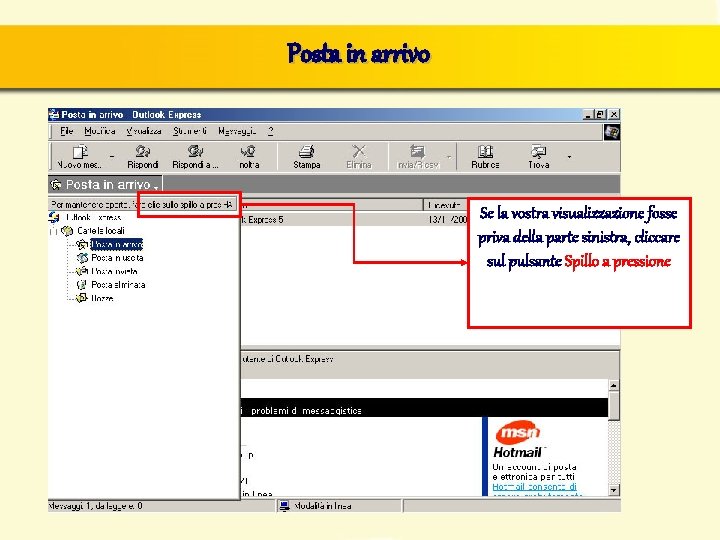Click the msn Hotmail logo

(518, 440)
